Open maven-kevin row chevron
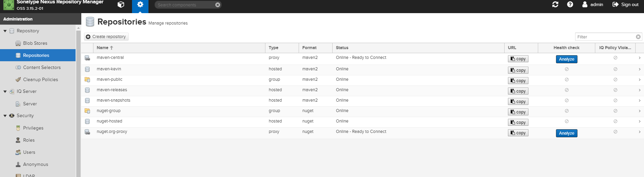 click(x=640, y=69)
